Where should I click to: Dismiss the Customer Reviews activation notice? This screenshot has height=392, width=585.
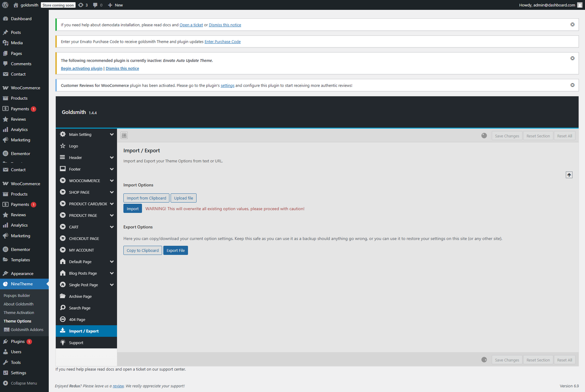572,85
